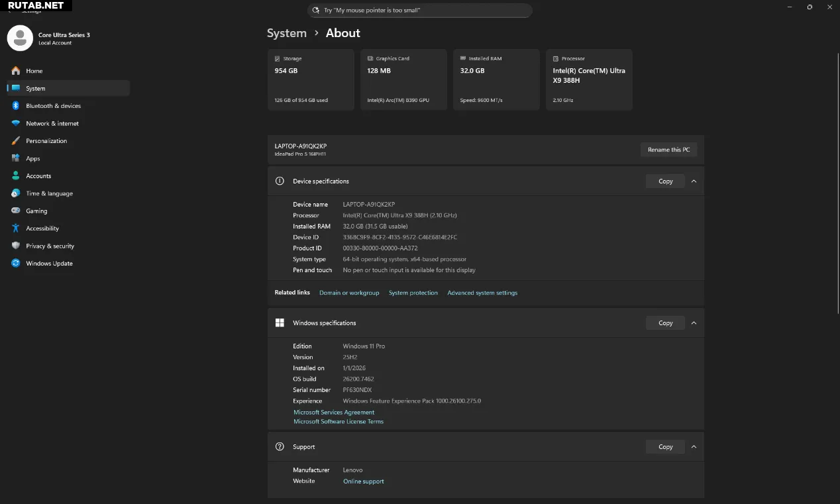Click the settings search box
The image size is (840, 504).
point(420,11)
